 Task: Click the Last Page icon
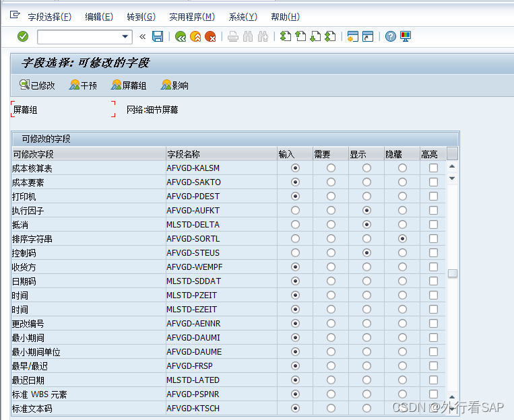[330, 36]
